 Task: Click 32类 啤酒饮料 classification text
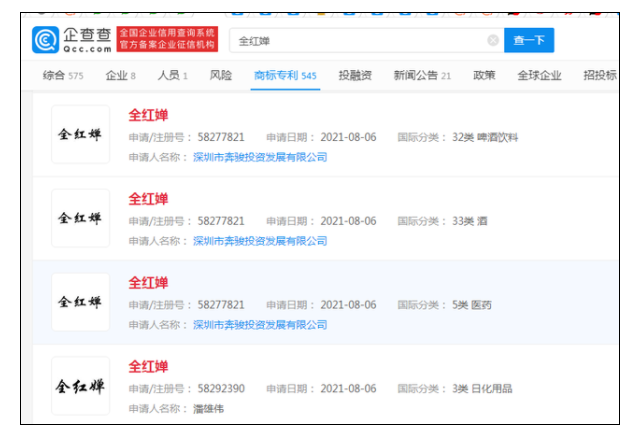click(485, 137)
